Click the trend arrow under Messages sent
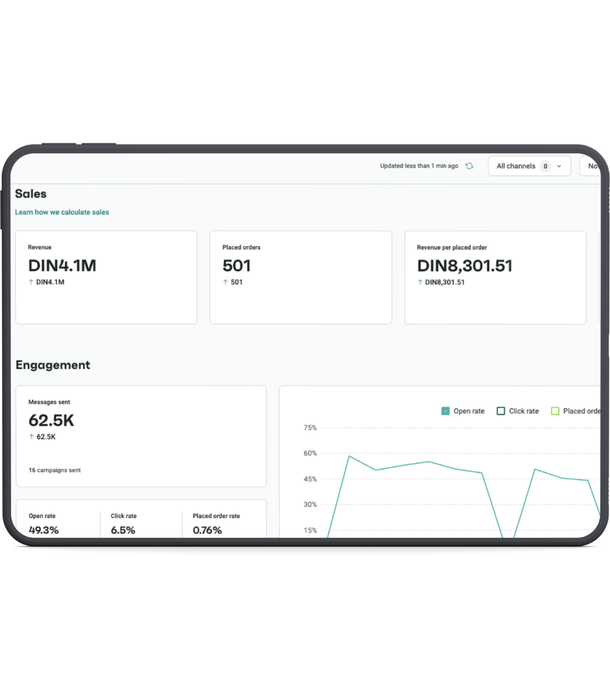Viewport: 610px width, 700px height. [31, 437]
